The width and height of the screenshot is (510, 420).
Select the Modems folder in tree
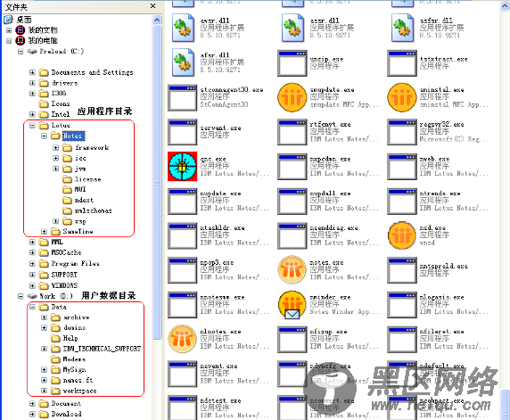pos(69,359)
